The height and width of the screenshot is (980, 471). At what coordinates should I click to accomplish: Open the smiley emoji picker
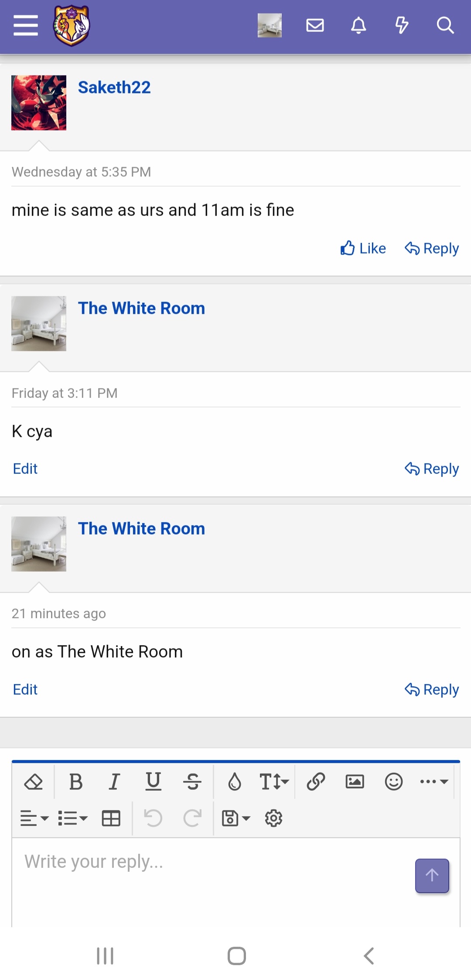(393, 782)
